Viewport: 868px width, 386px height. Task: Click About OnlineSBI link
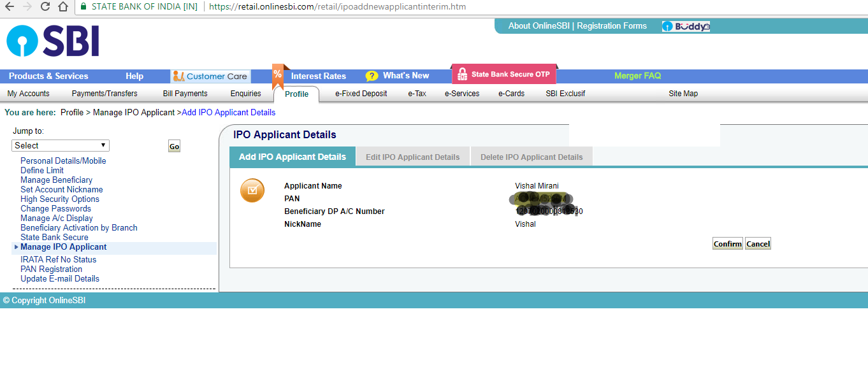(x=539, y=26)
